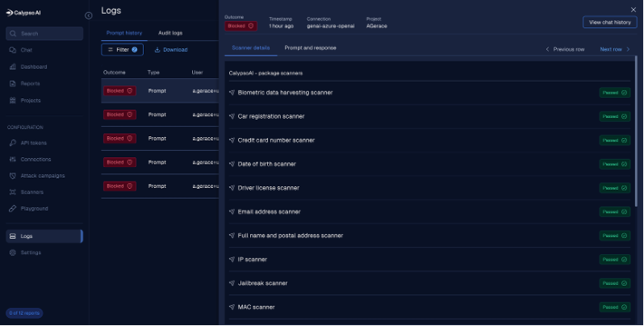The image size is (644, 326).
Task: Click the Credit card number scanner icon
Action: [232, 140]
